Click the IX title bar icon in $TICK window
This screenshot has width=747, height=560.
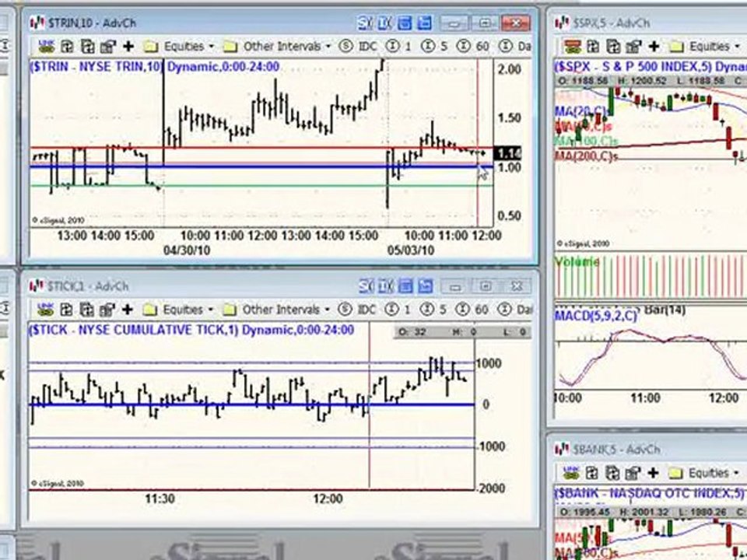click(x=386, y=286)
